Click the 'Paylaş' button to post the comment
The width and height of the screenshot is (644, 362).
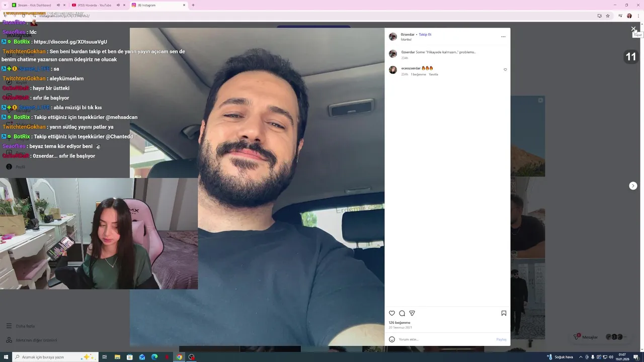point(501,339)
